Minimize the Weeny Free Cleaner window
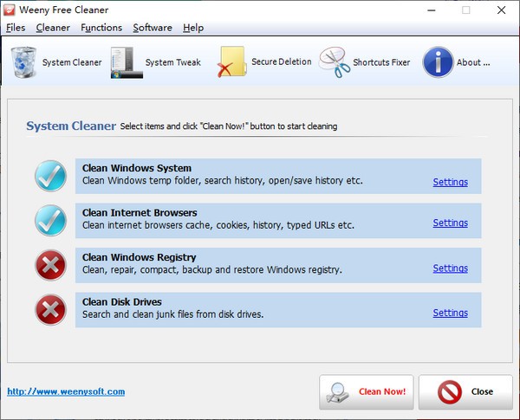520x420 pixels. 432,10
